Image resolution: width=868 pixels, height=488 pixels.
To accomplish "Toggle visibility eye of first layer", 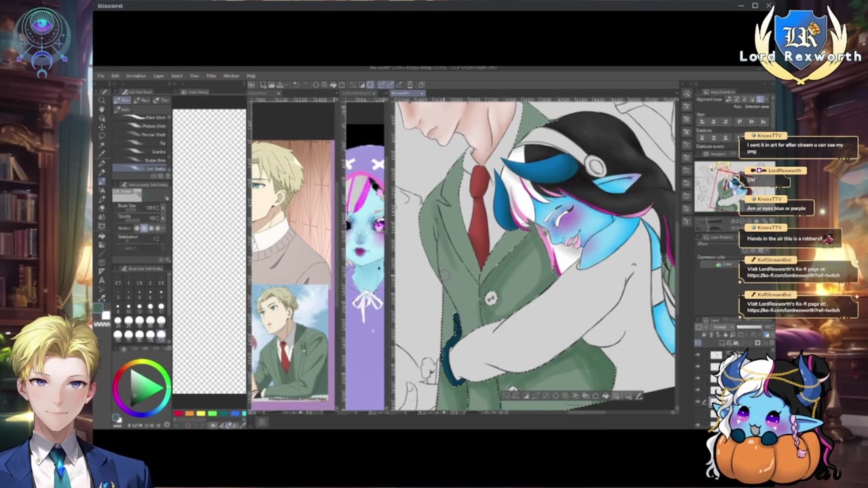I will point(698,354).
